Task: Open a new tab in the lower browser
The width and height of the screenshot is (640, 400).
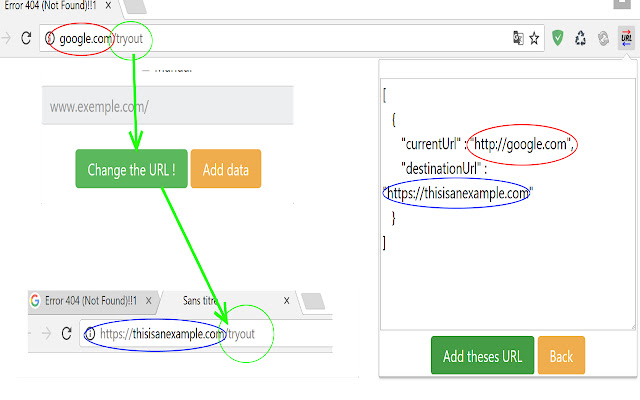Action: [x=313, y=302]
